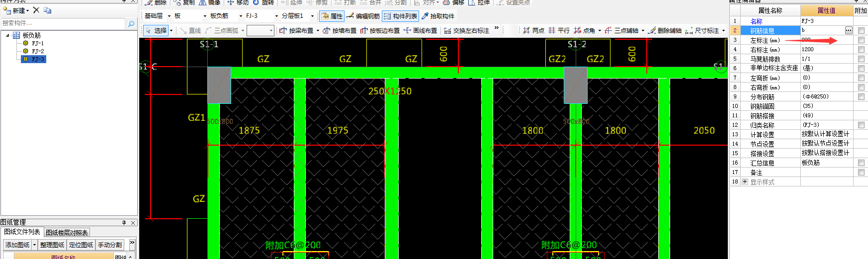Open the 新建 dropdown arrow
Screen dimensions: 868x259
(x=28, y=10)
